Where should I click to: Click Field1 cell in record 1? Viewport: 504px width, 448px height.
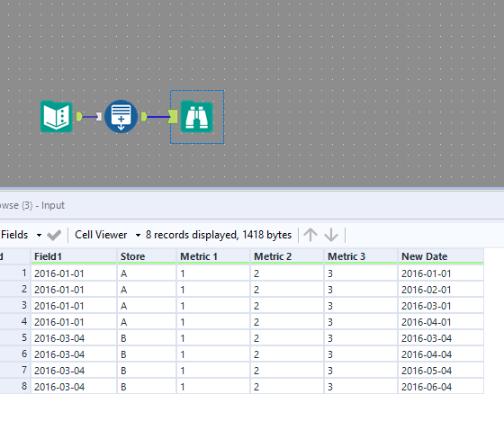pyautogui.click(x=74, y=273)
